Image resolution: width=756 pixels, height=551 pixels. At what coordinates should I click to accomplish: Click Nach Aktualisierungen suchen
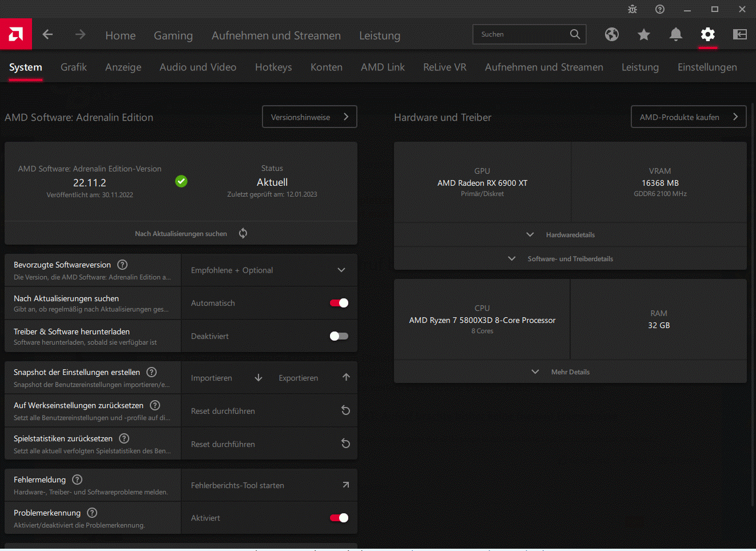point(181,234)
